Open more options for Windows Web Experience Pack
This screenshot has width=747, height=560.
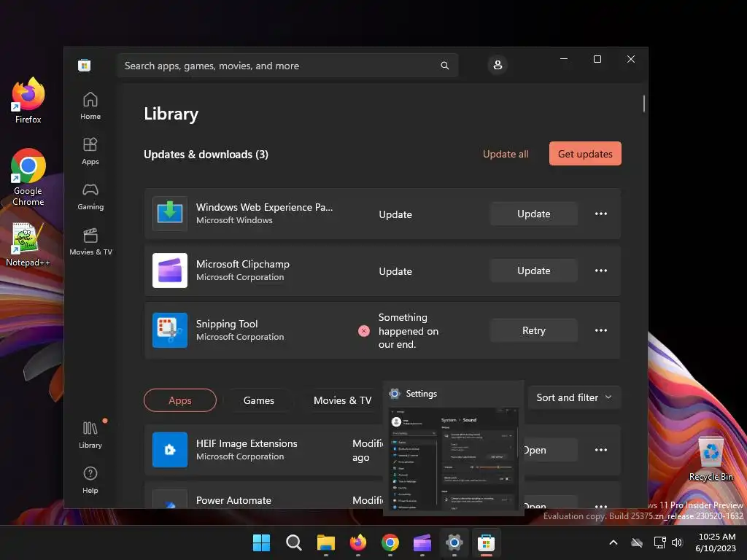click(601, 214)
